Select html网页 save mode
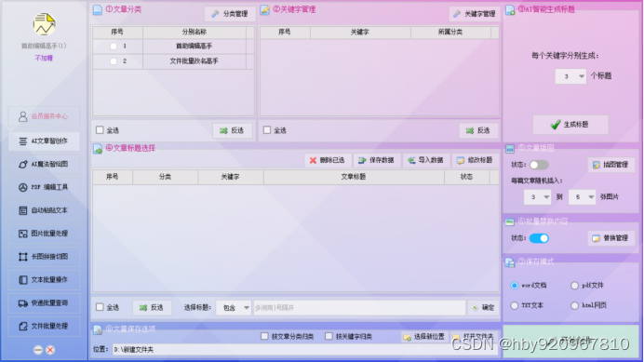Screen dimensions: 644x362 574,306
